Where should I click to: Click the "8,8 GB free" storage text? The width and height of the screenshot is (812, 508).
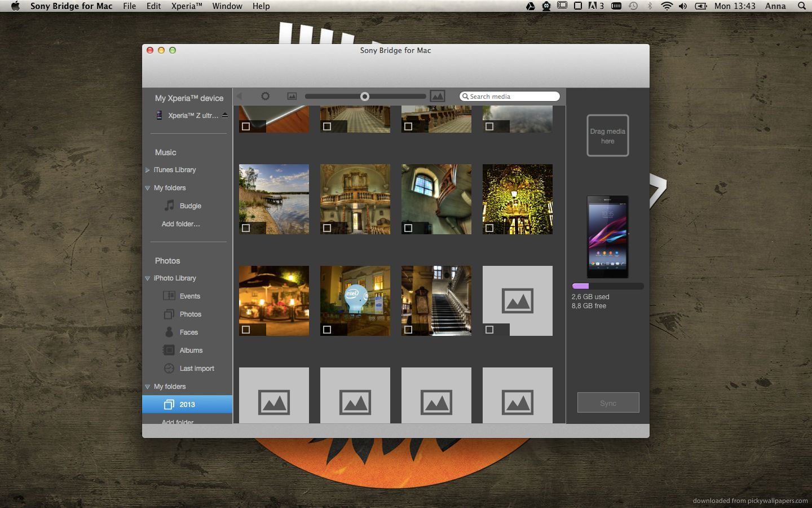(x=589, y=306)
